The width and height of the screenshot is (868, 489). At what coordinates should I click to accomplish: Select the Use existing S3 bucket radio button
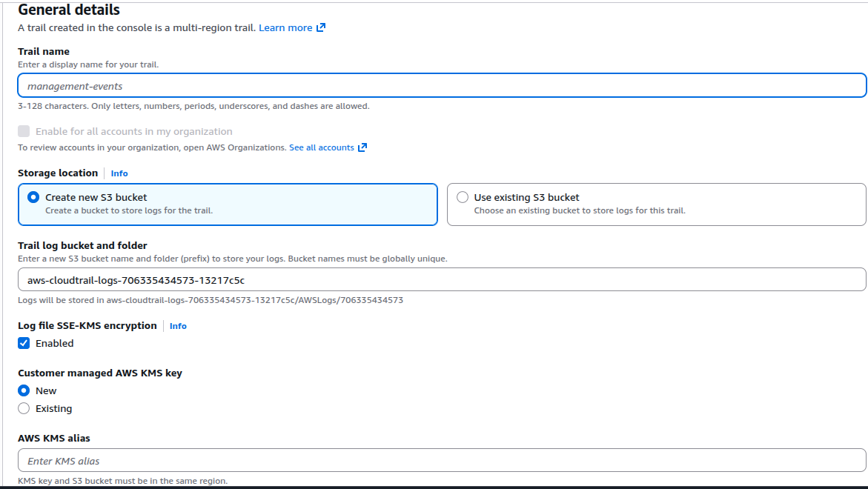click(x=463, y=198)
